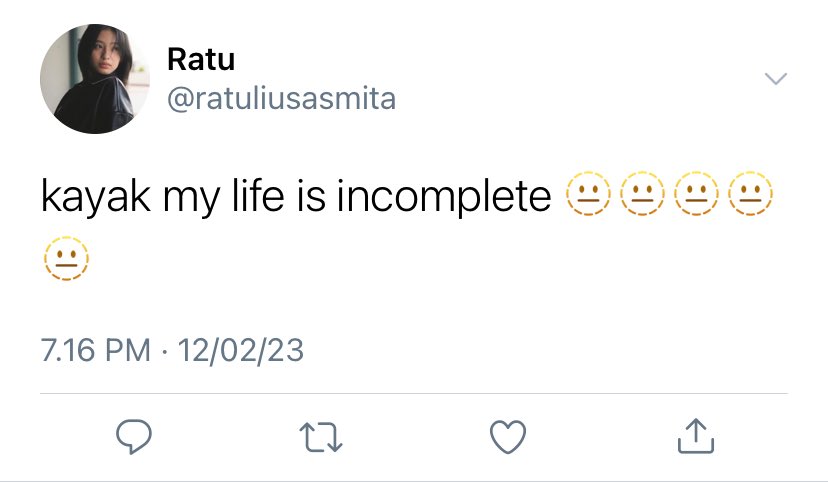The image size is (828, 482).
Task: Click the word "kayak" in tweet
Action: click(x=96, y=196)
